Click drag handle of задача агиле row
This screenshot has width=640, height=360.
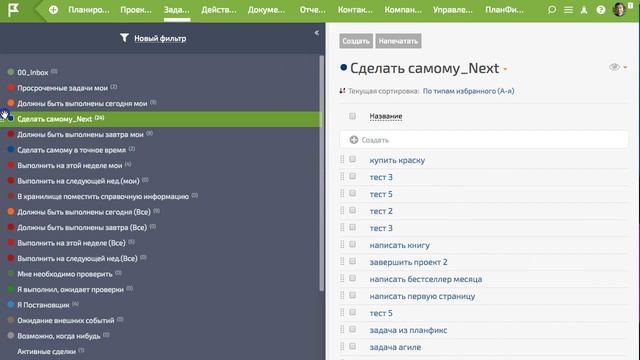click(342, 347)
